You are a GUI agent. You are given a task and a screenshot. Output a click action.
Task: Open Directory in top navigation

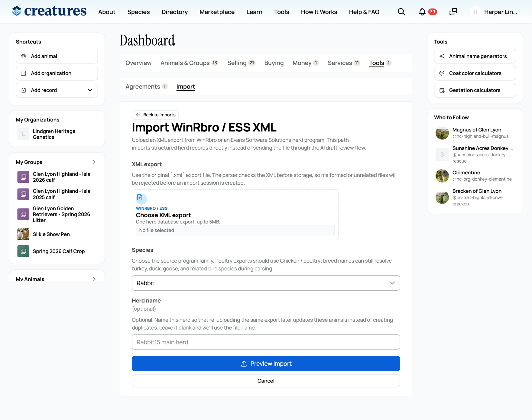175,12
